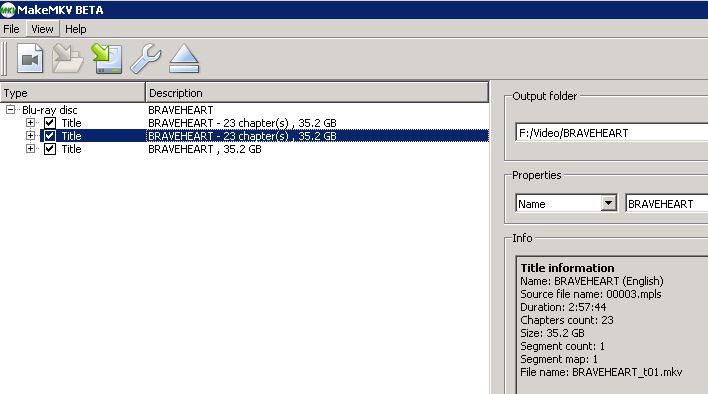Image resolution: width=708 pixels, height=394 pixels.
Task: Open the Help menu
Action: pos(75,29)
